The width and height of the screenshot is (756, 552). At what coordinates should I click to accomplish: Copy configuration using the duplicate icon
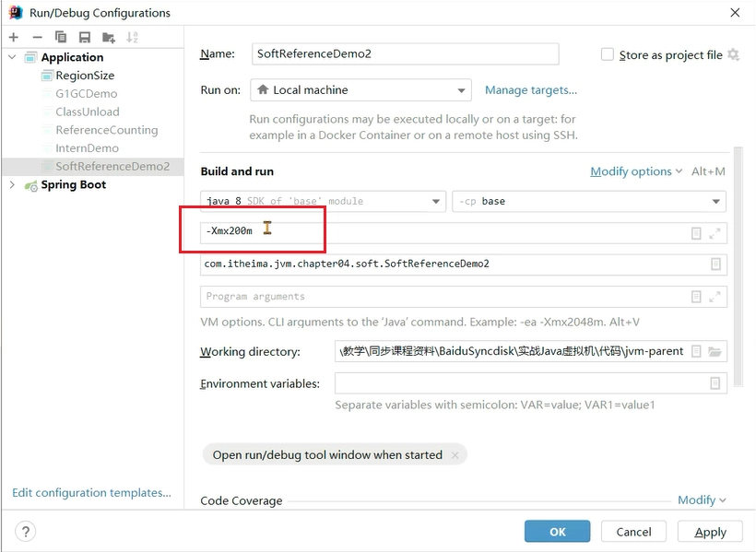tap(61, 37)
